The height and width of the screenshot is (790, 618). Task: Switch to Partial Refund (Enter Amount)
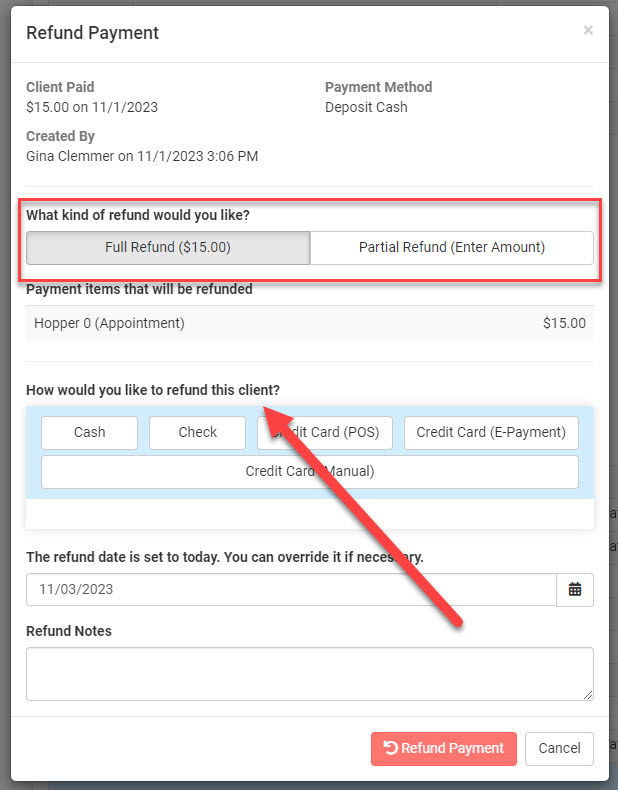point(451,248)
